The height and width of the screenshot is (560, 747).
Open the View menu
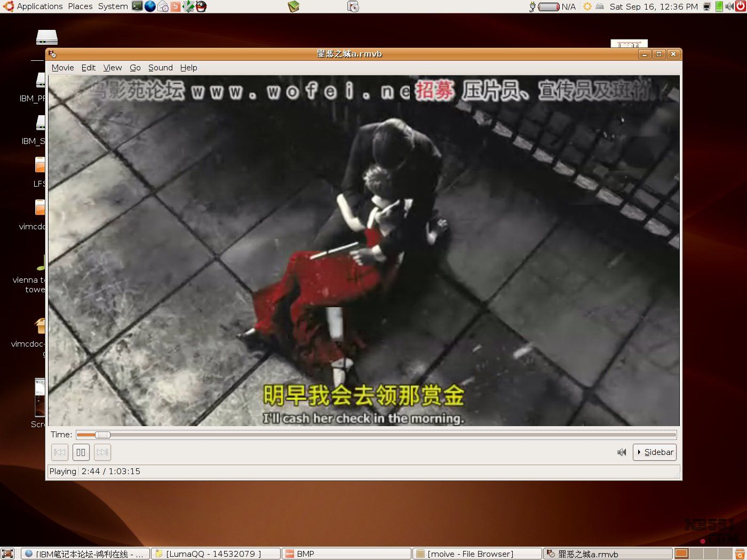click(x=113, y=68)
